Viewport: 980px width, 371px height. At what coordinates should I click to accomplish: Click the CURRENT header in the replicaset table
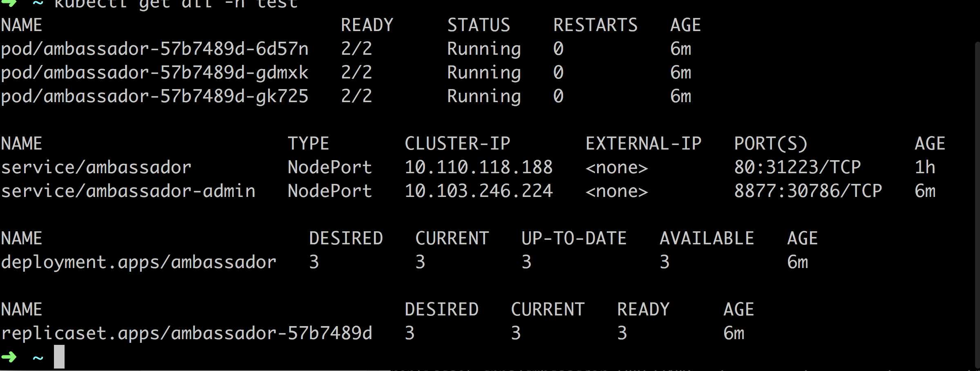click(548, 310)
